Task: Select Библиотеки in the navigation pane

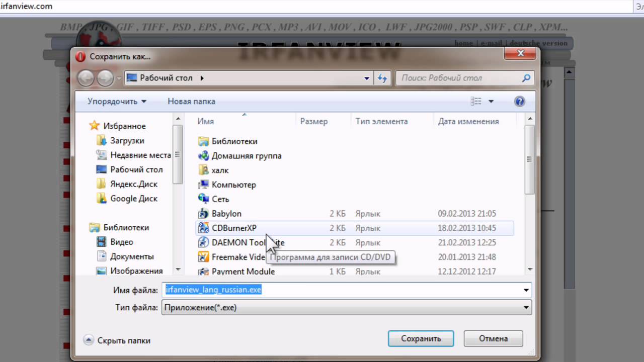Action: [126, 227]
